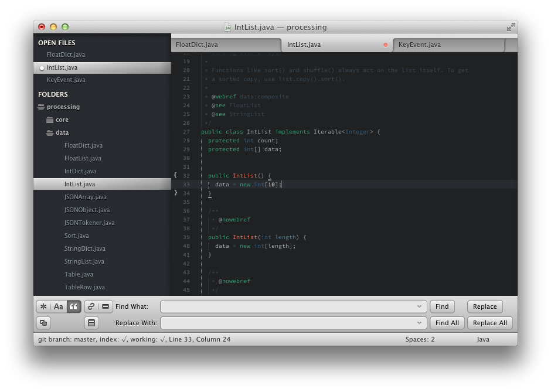Click '@nowebref' on line 37
Screen dimensions: 551x392
pyautogui.click(x=234, y=220)
